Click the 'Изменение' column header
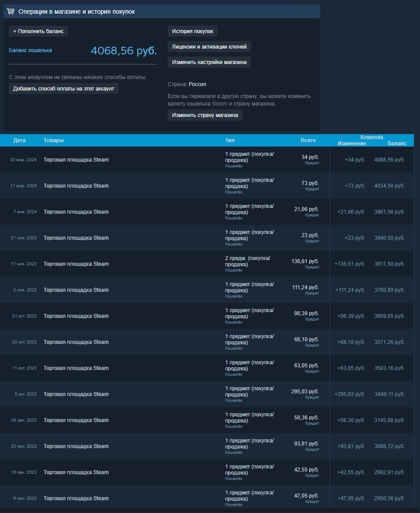Viewport: 420px width, 513px height. 352,143
